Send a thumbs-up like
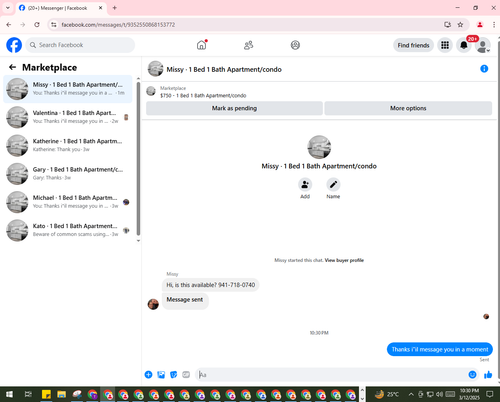 coord(488,375)
